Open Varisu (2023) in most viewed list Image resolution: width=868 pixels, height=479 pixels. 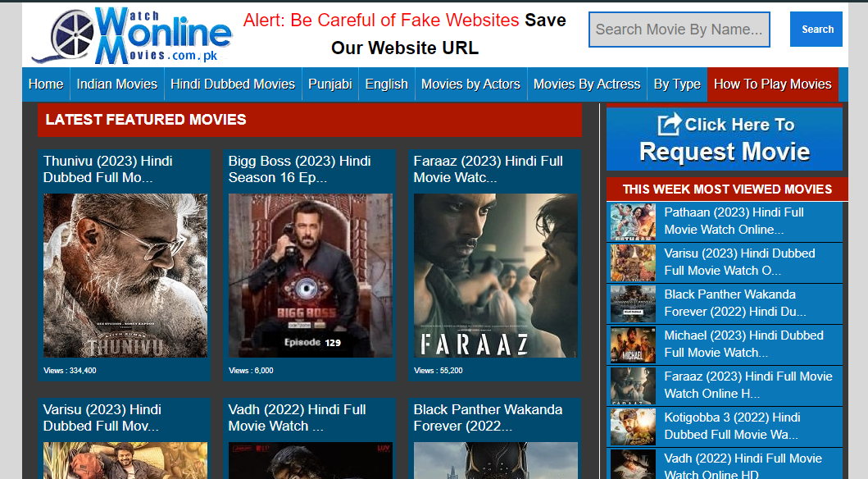coord(739,262)
